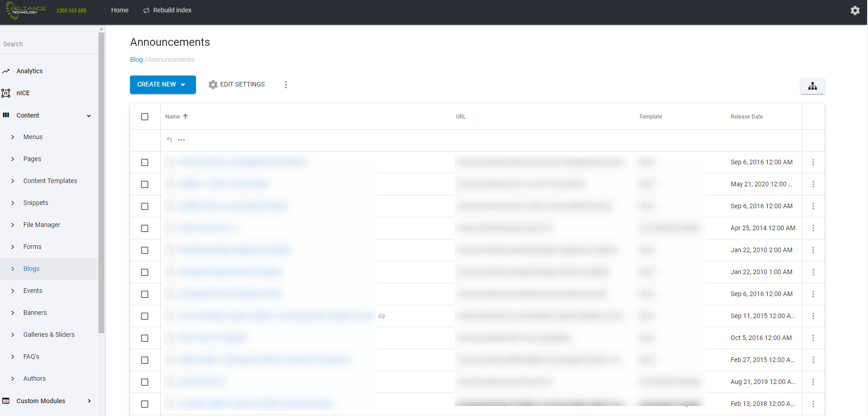Click the hidden-eye icon on the blog row
The image size is (868, 416).
(x=382, y=316)
